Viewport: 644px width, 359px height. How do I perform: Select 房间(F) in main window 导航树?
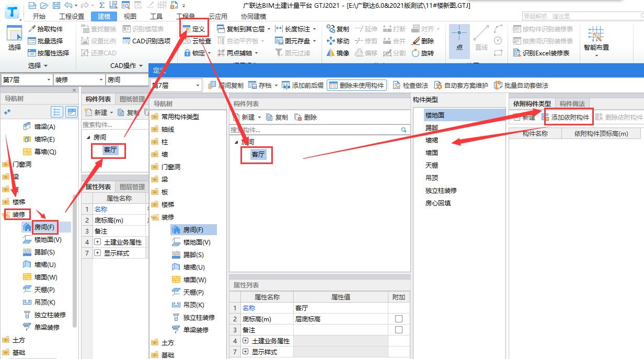coord(44,227)
